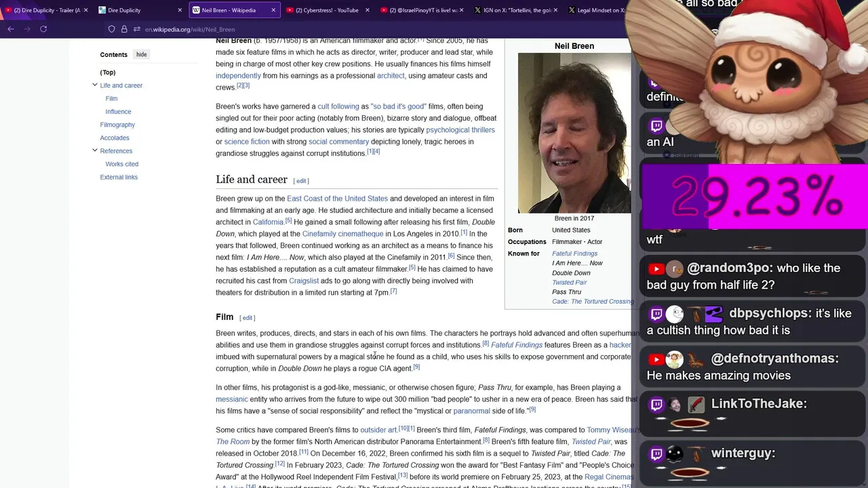The width and height of the screenshot is (868, 488).
Task: Open the 'social commentary' link
Action: click(338, 142)
